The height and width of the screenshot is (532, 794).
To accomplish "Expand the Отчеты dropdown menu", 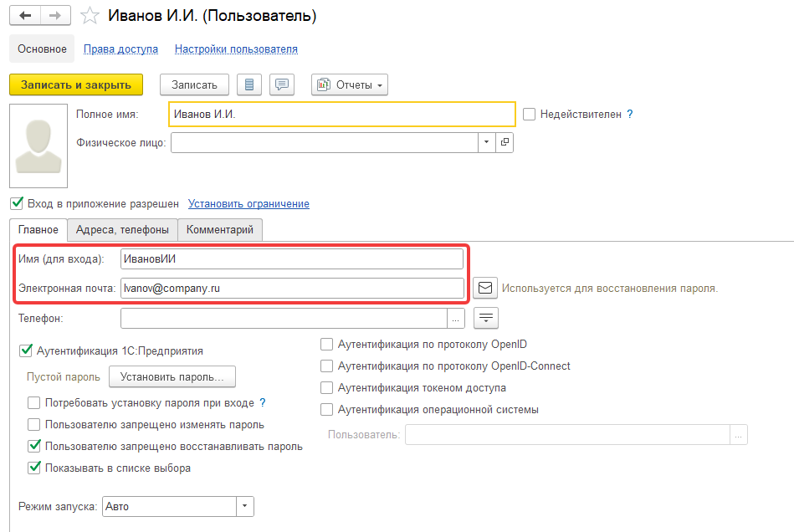I will click(x=350, y=84).
